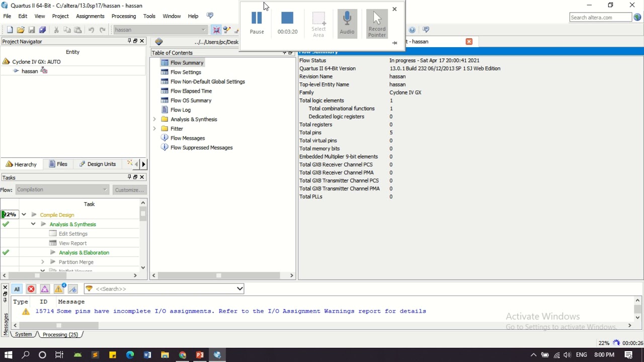Screen dimensions: 644x362
Task: Expand the Partition Merge task
Action: 43,262
